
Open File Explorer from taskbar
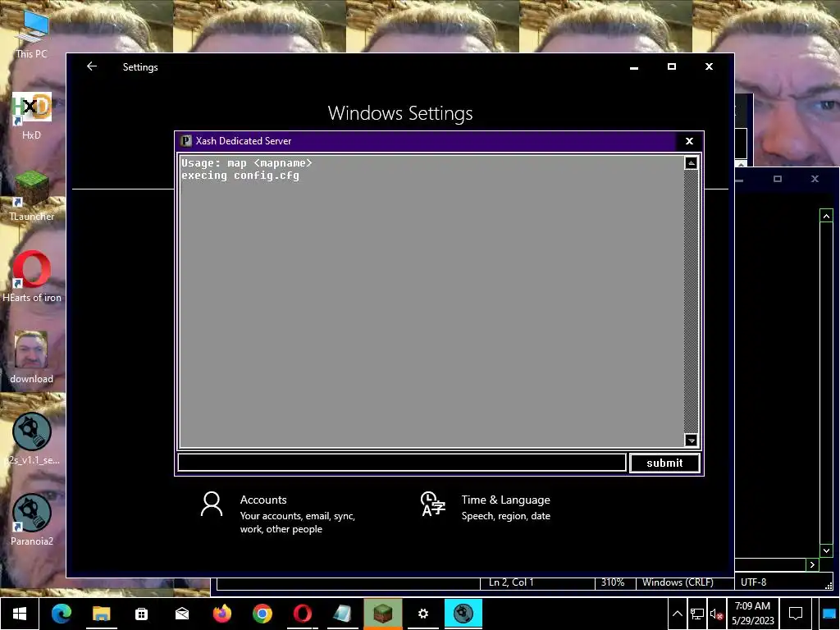click(101, 614)
